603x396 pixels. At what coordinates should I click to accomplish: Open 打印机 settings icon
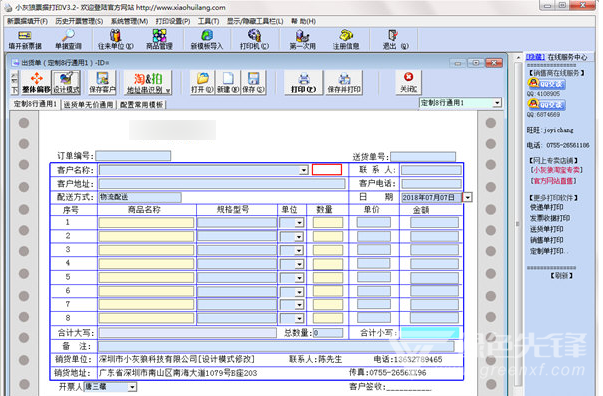point(254,40)
